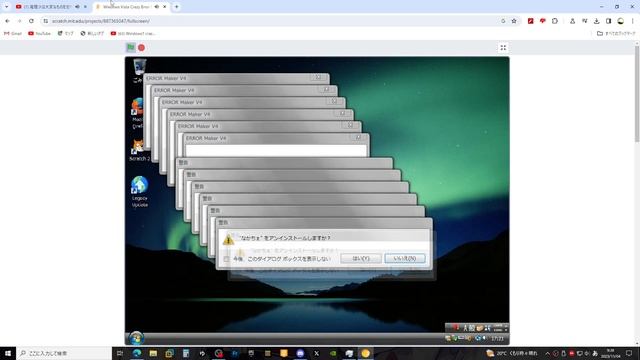Screen dimensions: 640x360
Task: Click the volume icon in Vista tray
Action: click(484, 338)
